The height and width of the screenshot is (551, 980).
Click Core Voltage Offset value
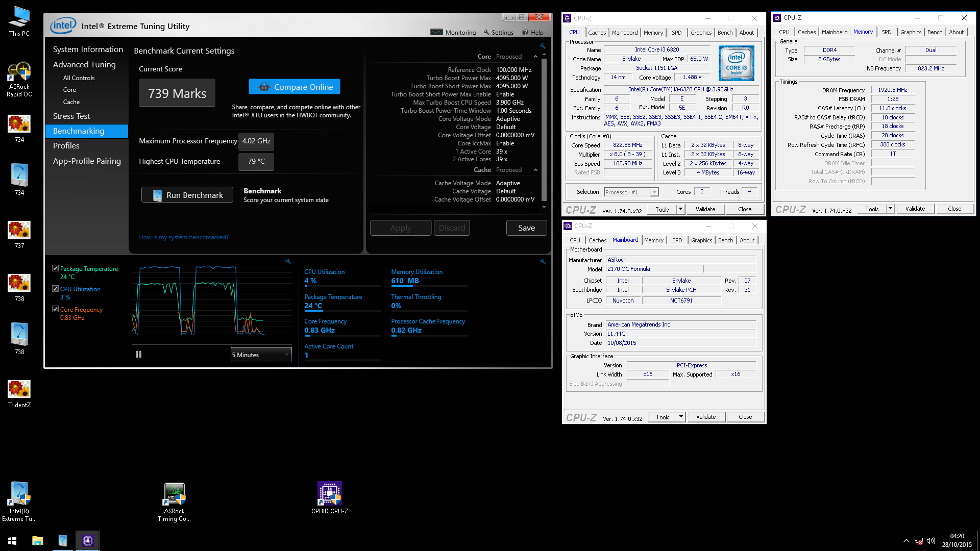(x=515, y=135)
